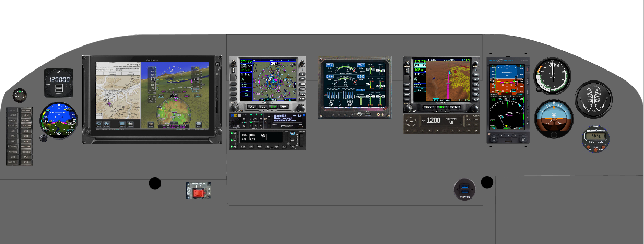Image resolution: width=644 pixels, height=244 pixels.
Task: Tap the Home icon on Garmin touchscreen
Action: (107, 124)
